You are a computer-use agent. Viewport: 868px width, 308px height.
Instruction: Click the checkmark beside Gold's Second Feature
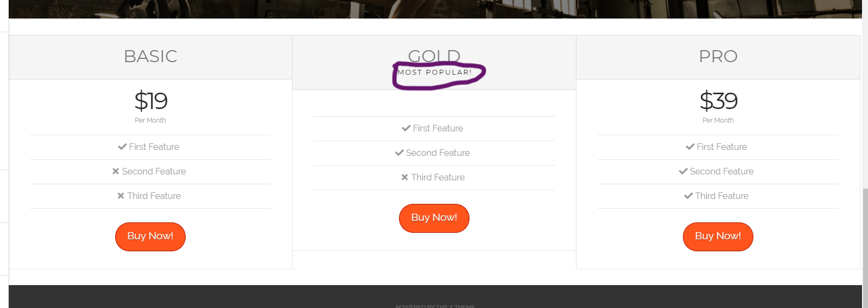400,153
